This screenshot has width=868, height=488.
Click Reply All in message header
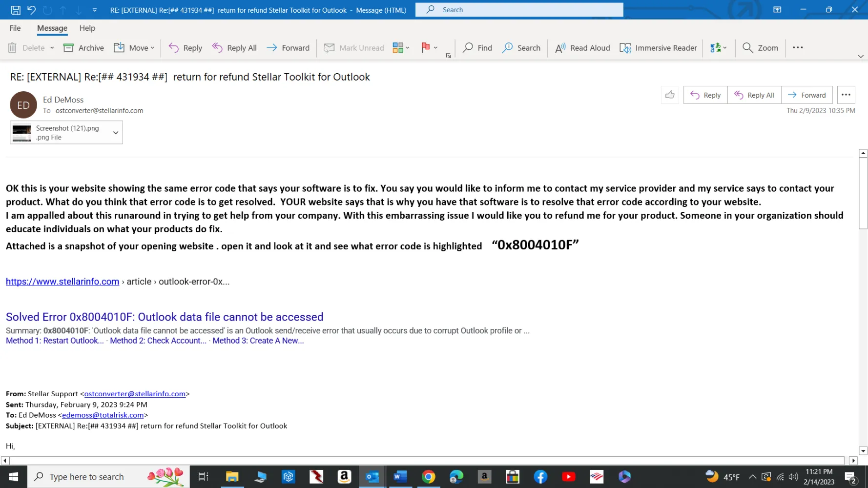[754, 95]
